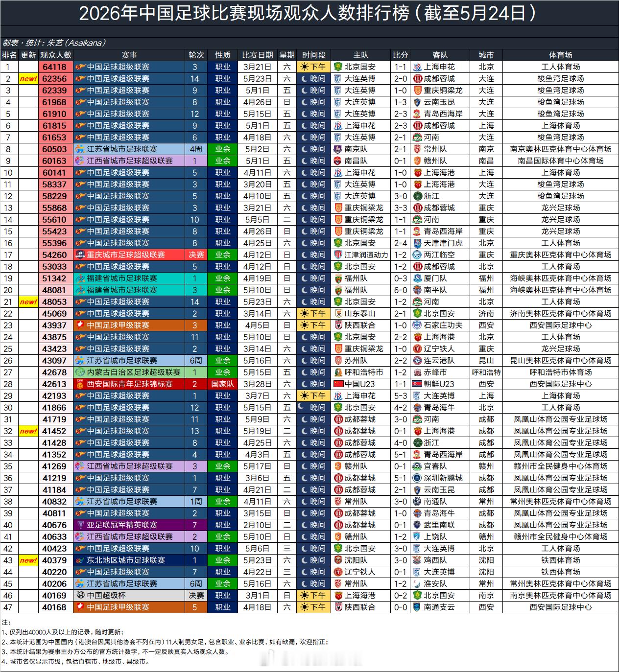Click the 朝鲜U23 national flag icon
Viewport: 619px width, 672px height.
[417, 384]
